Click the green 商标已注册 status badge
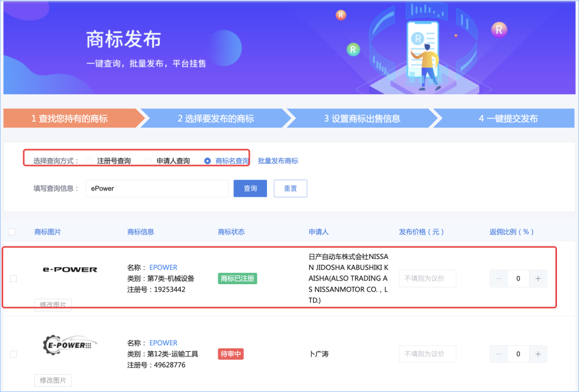 (237, 278)
